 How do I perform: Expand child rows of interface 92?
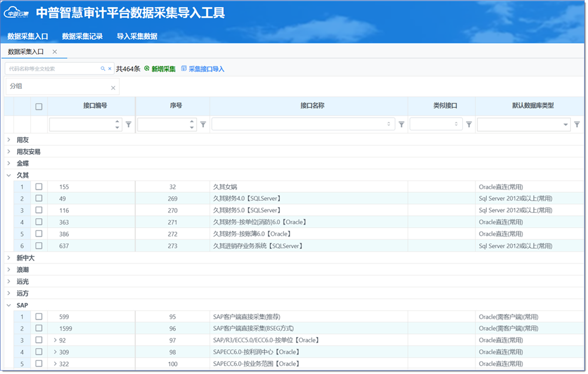[55, 340]
